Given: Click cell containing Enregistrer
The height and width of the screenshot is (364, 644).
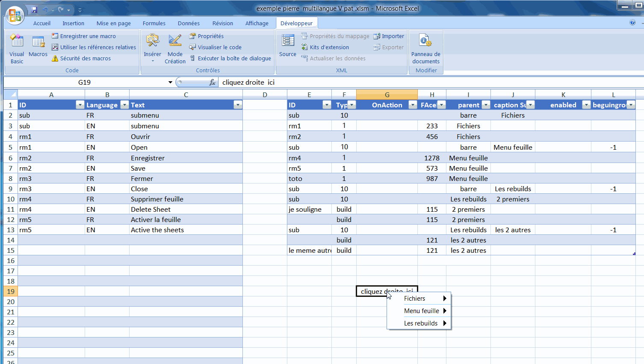Looking at the screenshot, I should [x=186, y=158].
